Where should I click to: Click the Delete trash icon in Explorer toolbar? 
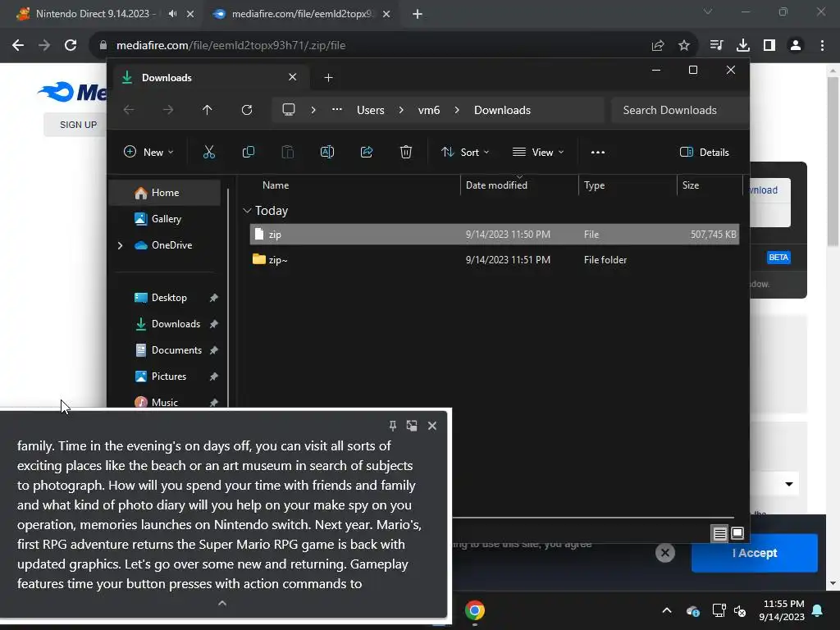point(406,152)
